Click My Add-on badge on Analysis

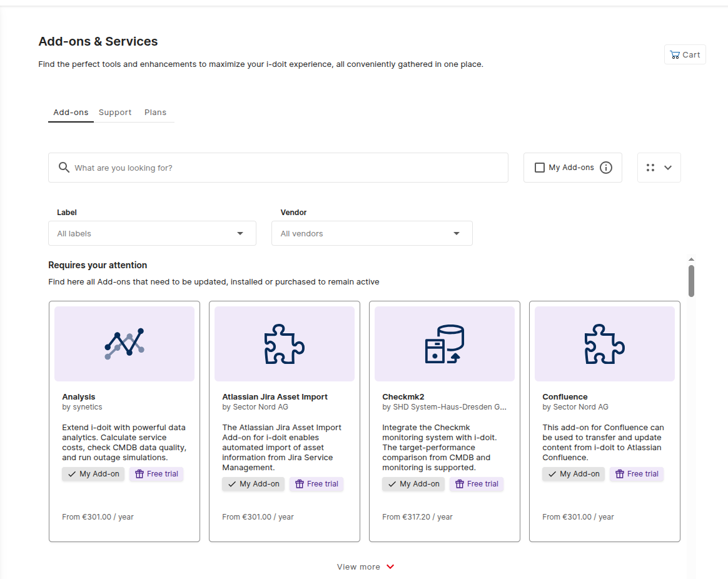(x=93, y=473)
